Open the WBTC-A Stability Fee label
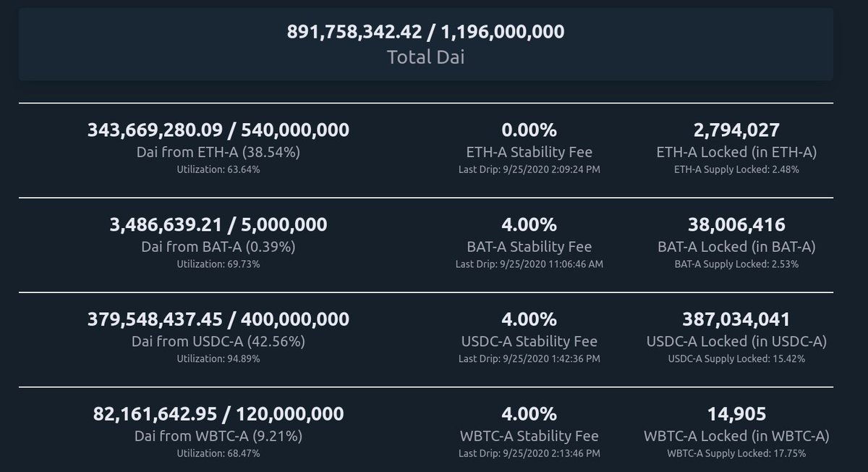The image size is (868, 472). click(529, 436)
